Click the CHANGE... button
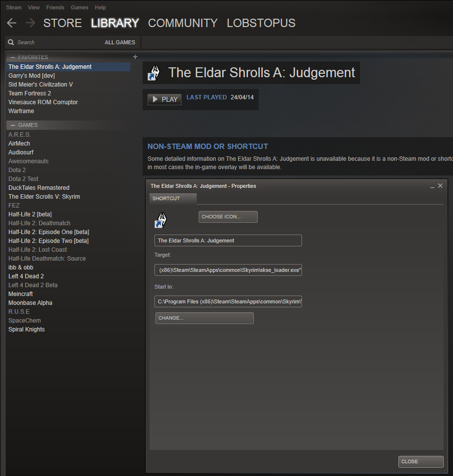This screenshot has width=453, height=476. tap(204, 318)
